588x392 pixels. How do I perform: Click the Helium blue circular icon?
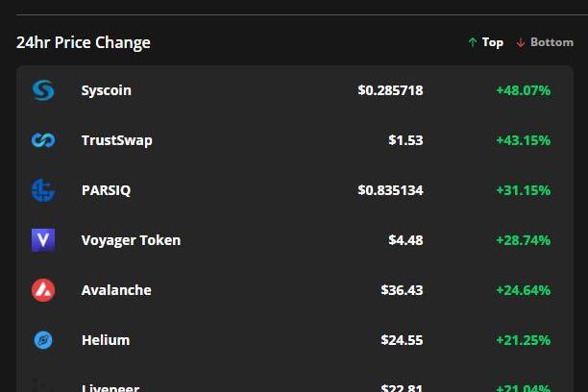point(43,340)
